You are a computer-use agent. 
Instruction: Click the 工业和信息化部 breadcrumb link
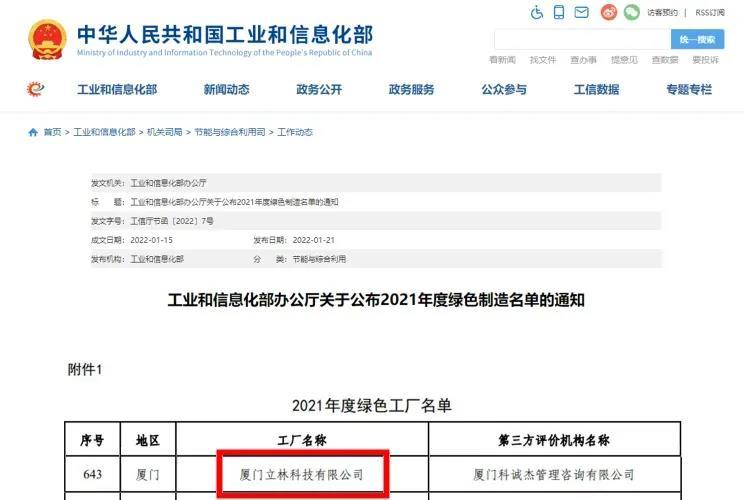[x=104, y=132]
